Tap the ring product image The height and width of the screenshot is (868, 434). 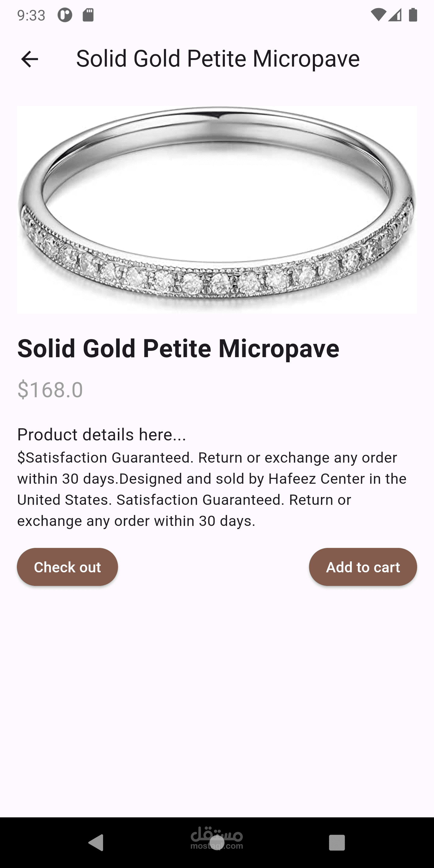pos(217,209)
